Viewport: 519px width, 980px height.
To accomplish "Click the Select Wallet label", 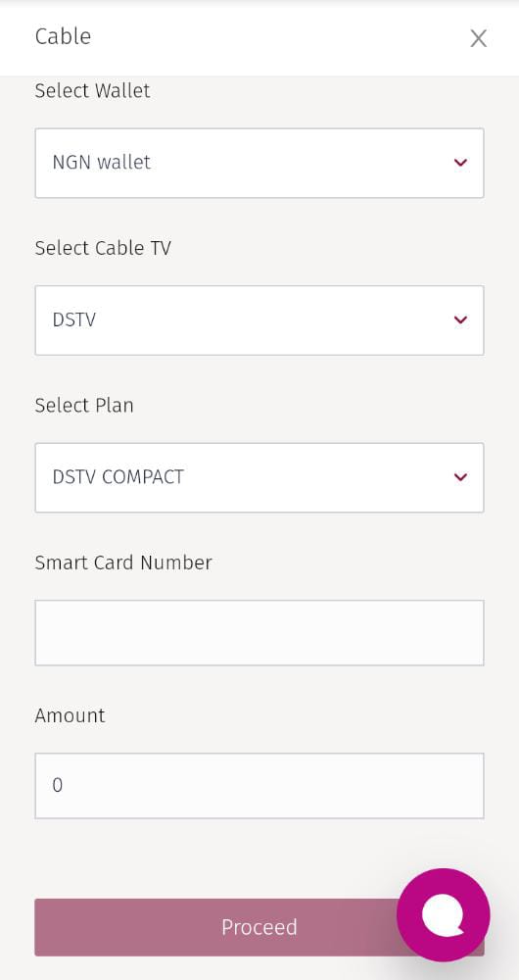I will tap(92, 90).
